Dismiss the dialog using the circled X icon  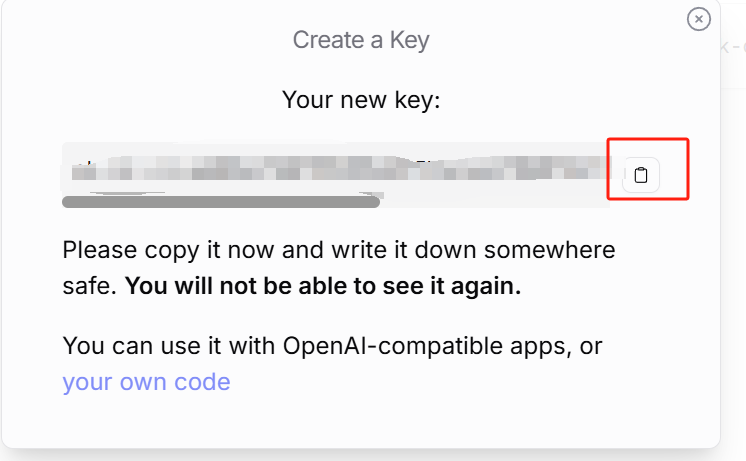click(699, 18)
